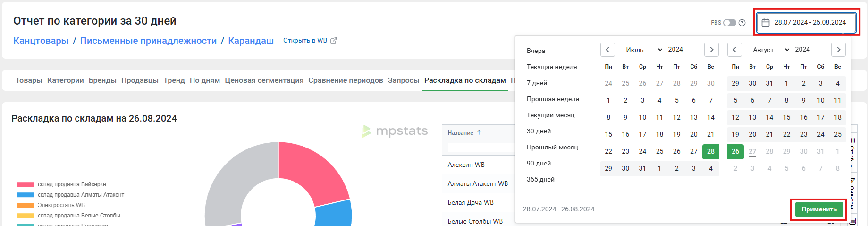Switch to the Категории tab

click(x=66, y=80)
